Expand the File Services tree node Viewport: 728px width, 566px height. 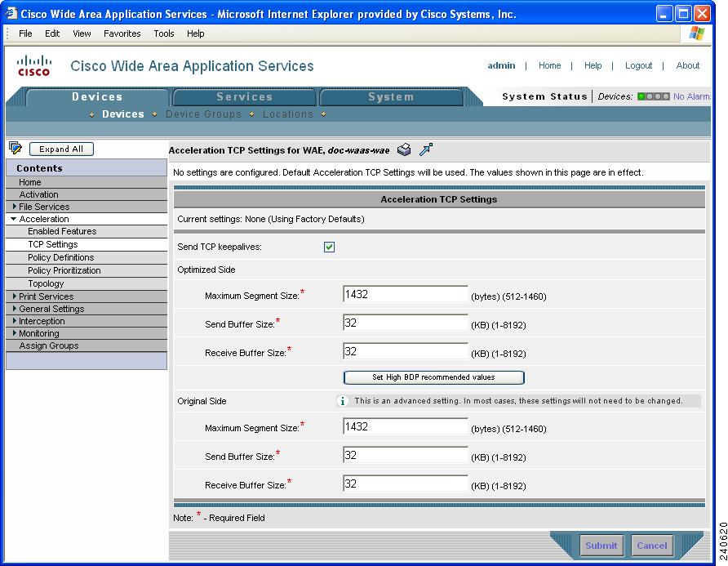[x=15, y=207]
